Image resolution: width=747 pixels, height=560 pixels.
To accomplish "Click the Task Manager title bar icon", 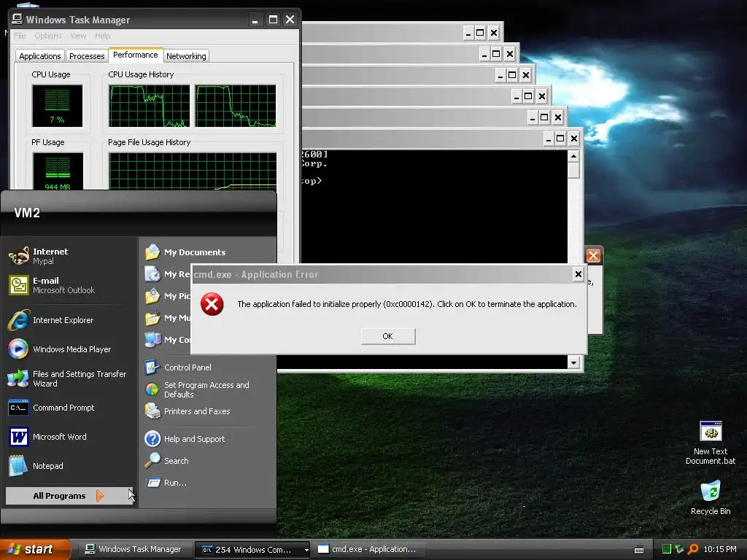I will 18,19.
